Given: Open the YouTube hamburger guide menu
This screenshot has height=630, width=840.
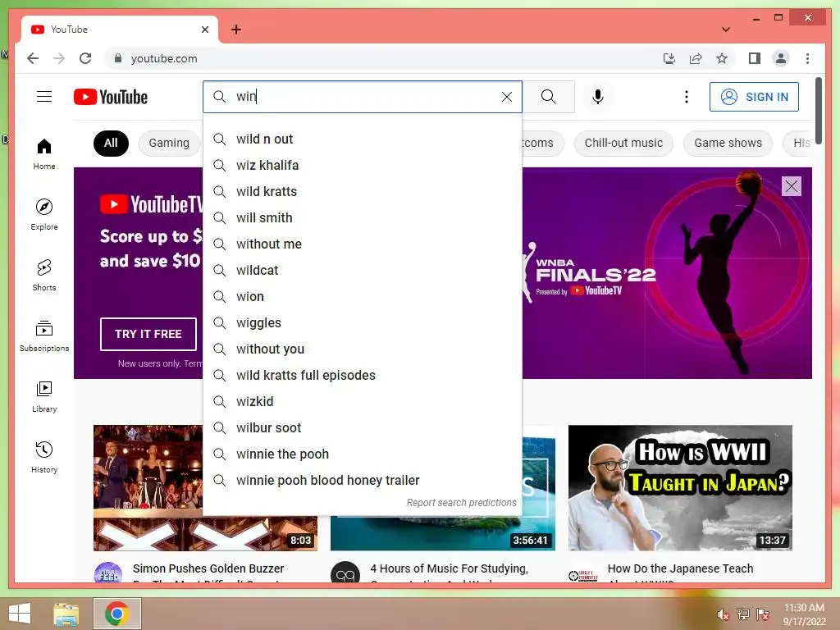Looking at the screenshot, I should point(44,97).
